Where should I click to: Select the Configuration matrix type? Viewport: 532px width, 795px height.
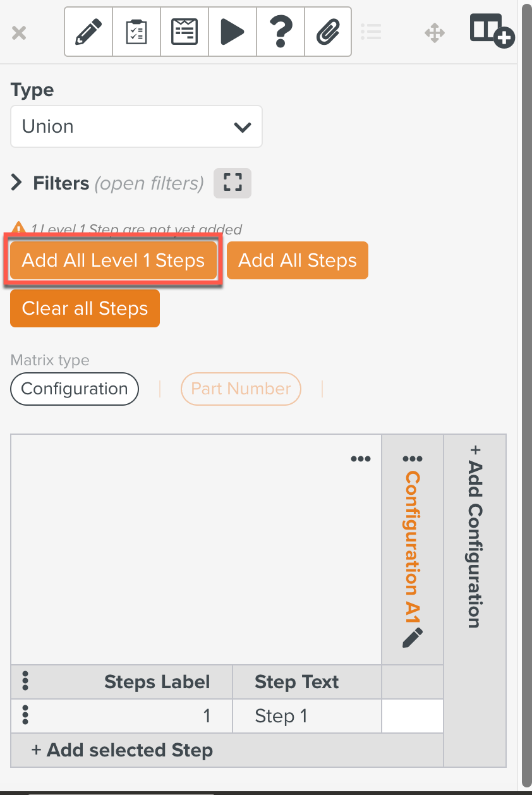[74, 389]
